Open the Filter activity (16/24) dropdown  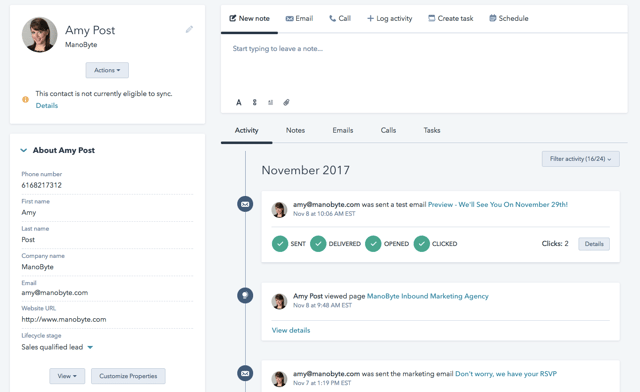[x=580, y=159]
